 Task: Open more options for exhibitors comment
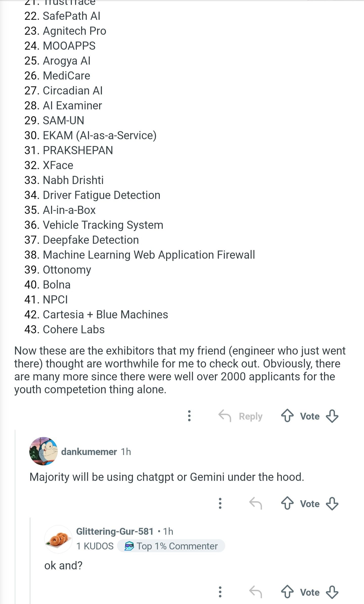(189, 416)
